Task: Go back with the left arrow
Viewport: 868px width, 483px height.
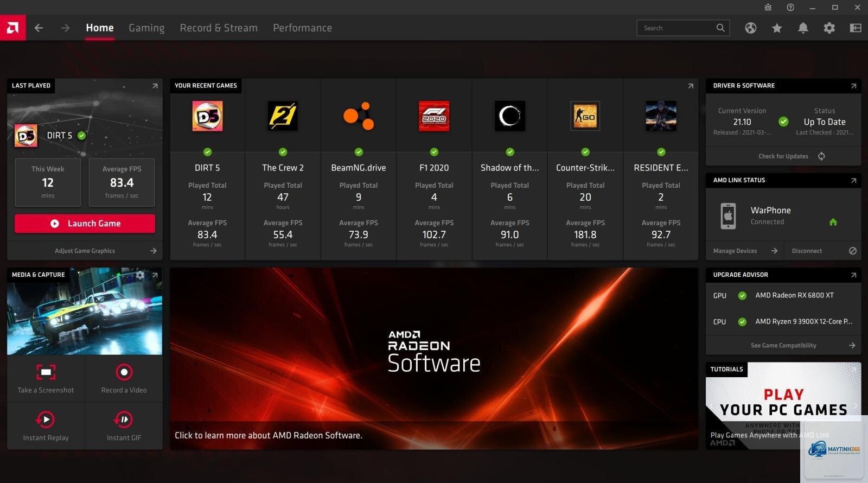Action: [x=39, y=28]
